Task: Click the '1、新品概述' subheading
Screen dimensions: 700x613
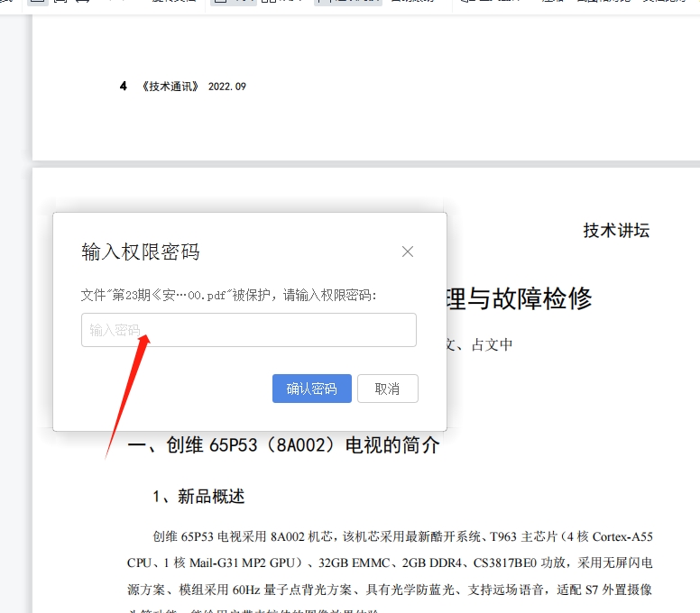Action: click(198, 496)
